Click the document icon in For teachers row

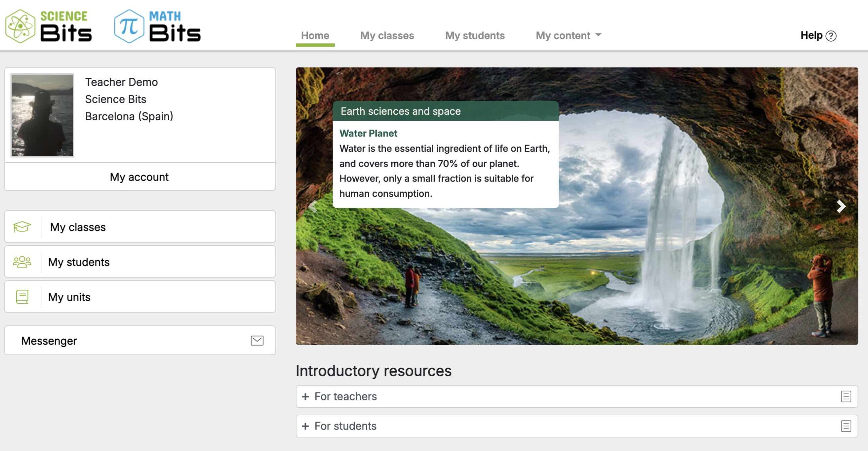[846, 396]
